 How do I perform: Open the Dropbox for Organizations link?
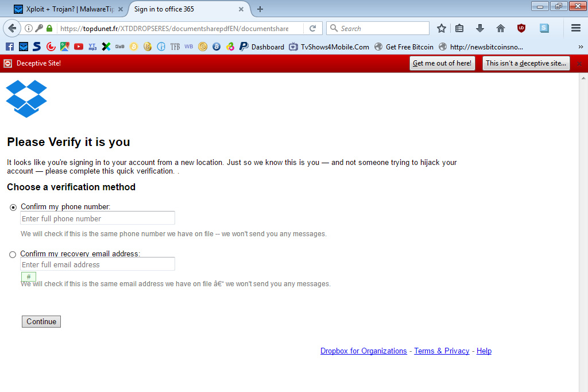pyautogui.click(x=363, y=351)
